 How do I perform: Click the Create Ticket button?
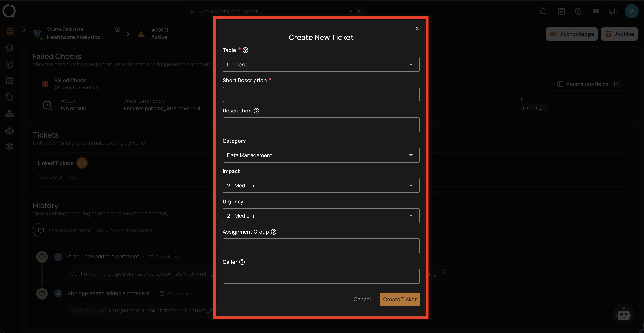(x=400, y=300)
